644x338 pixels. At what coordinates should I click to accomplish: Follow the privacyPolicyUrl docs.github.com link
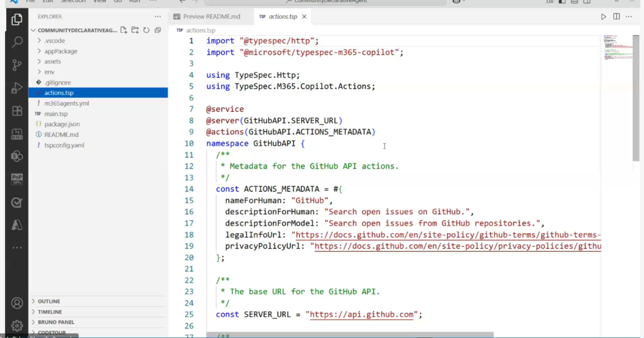[x=458, y=246]
